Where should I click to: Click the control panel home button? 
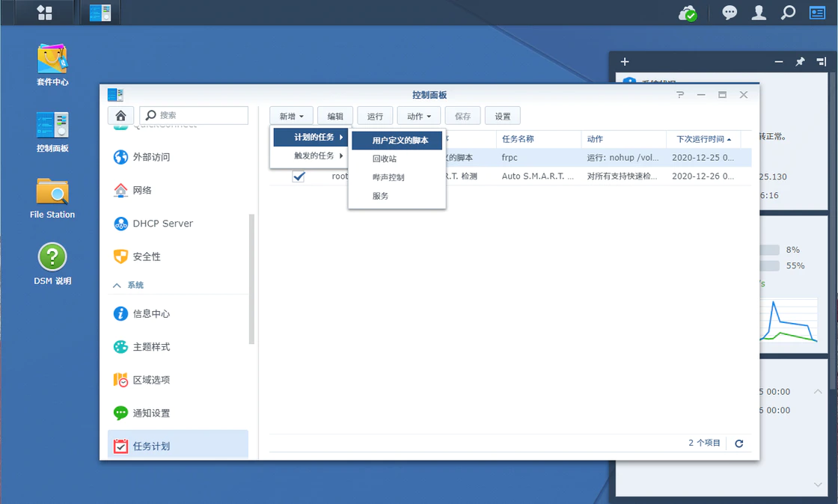[x=120, y=115]
